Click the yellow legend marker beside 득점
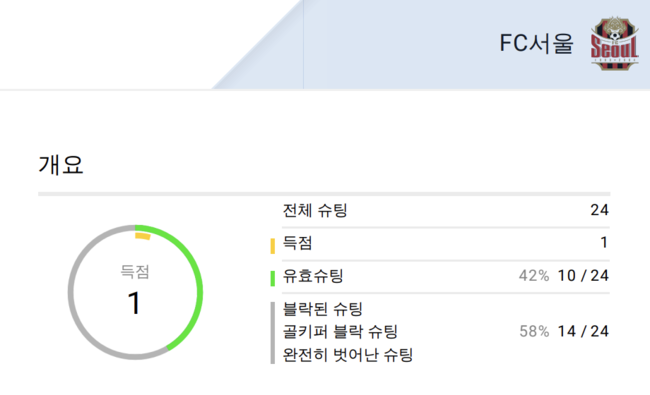The height and width of the screenshot is (395, 650). tap(272, 246)
